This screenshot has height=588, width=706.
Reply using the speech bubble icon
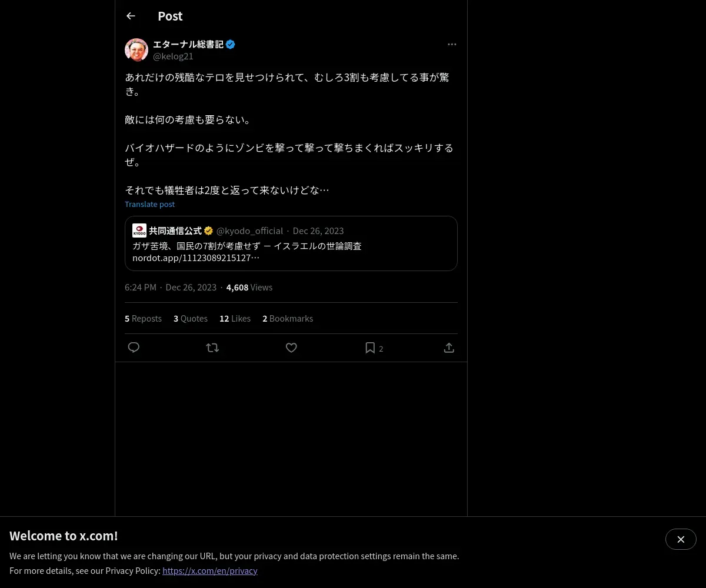(x=134, y=348)
